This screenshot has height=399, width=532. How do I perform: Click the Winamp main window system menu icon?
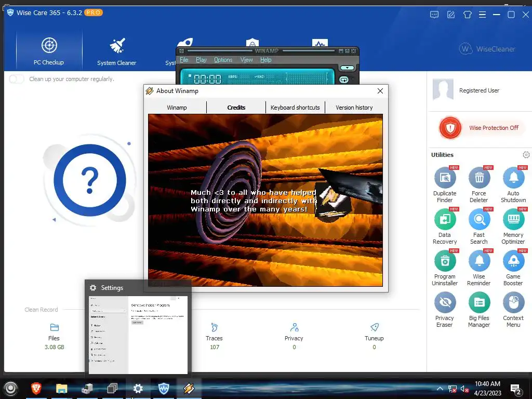pyautogui.click(x=181, y=51)
